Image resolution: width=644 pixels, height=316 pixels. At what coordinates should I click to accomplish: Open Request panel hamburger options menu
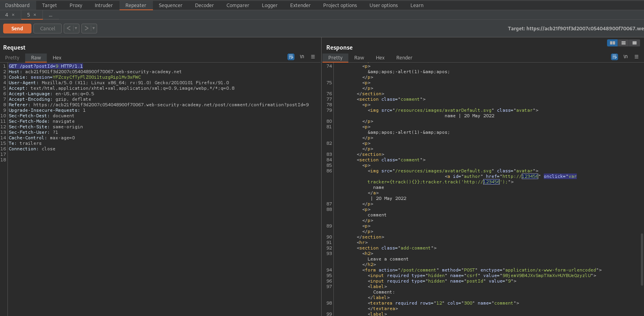[313, 57]
